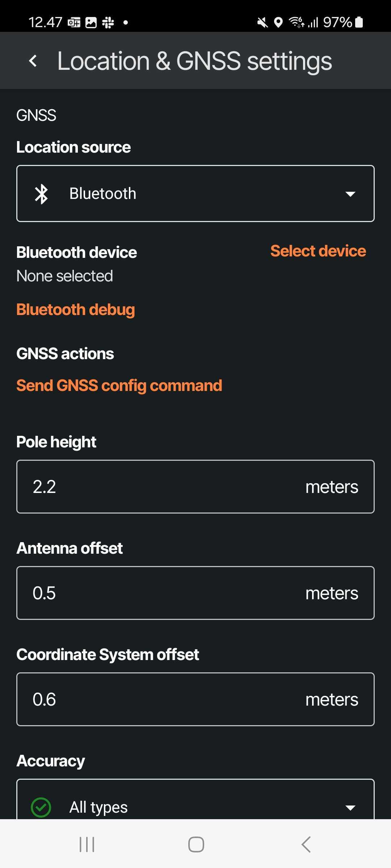The height and width of the screenshot is (868, 391).
Task: Tap the back arrow in header
Action: (x=33, y=61)
